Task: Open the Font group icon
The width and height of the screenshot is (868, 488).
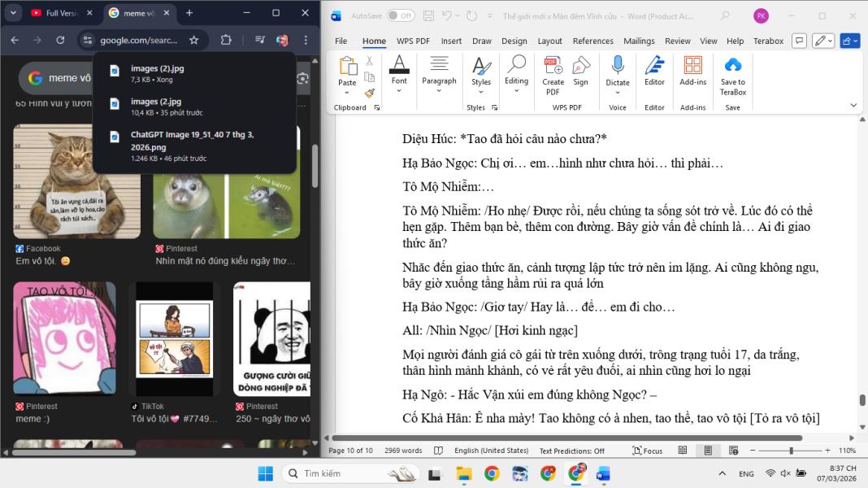Action: pos(399,64)
